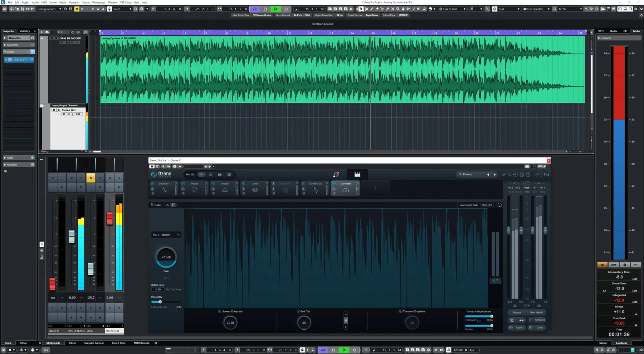Viewport: 644px width, 354px height.
Task: Click the record button in the transport
Action: (x=286, y=9)
